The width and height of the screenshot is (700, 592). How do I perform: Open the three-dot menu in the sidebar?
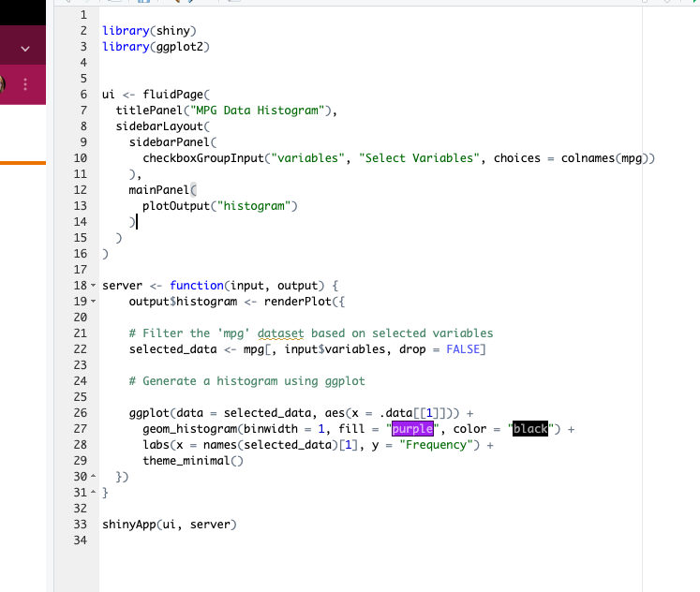(25, 84)
